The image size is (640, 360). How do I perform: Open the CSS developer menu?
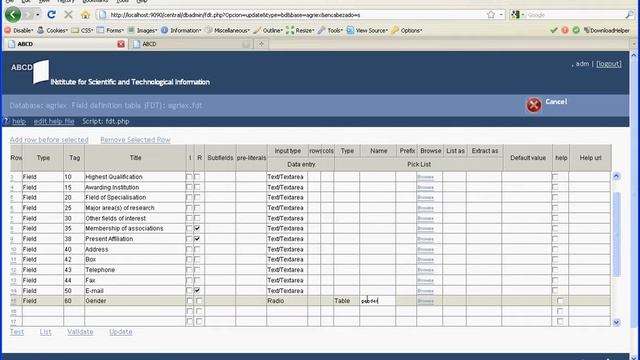tap(82, 30)
